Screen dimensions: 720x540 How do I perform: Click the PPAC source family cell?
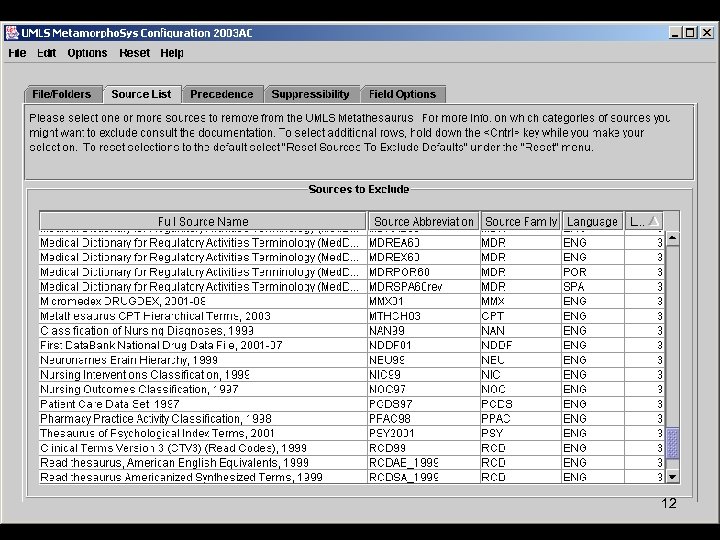click(521, 419)
